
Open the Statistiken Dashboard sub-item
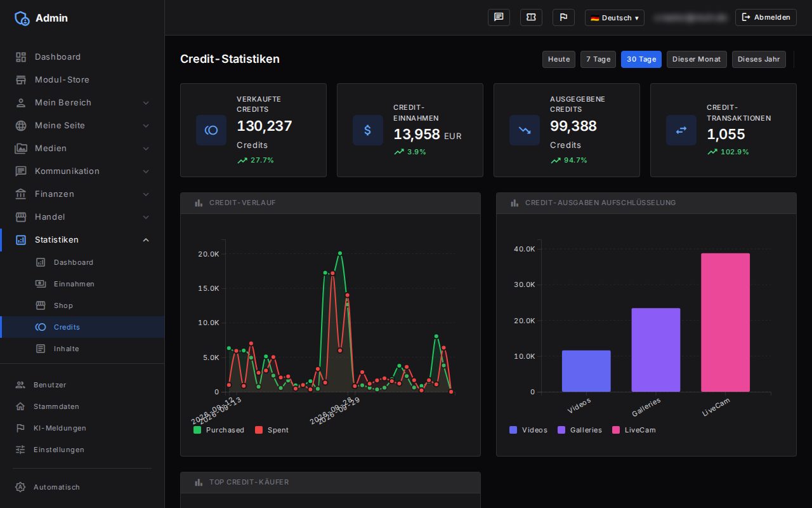tap(82, 262)
